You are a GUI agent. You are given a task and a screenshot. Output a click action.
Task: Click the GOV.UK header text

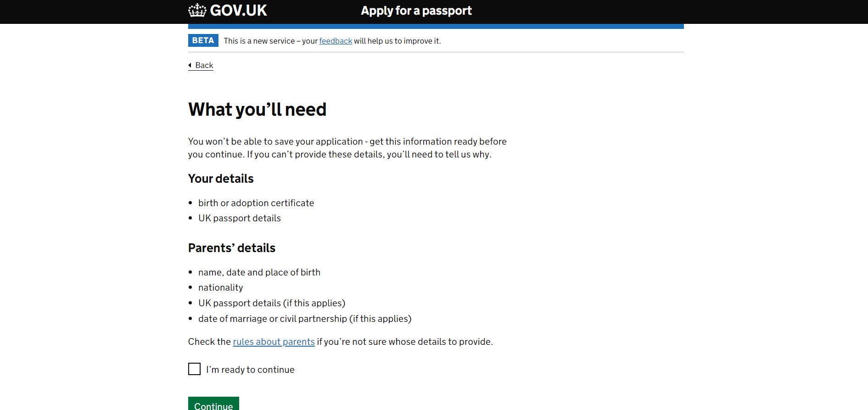point(238,11)
